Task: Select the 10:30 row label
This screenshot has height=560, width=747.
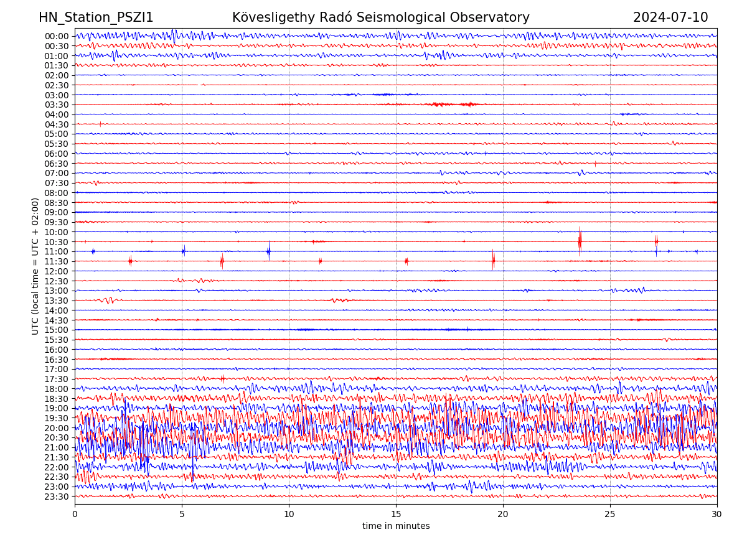Action: coord(56,242)
